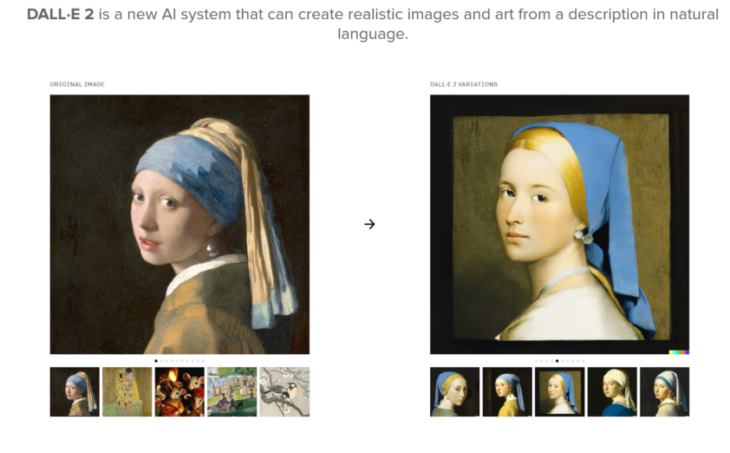
Task: Select the birds on branch thumbnail
Action: click(284, 392)
